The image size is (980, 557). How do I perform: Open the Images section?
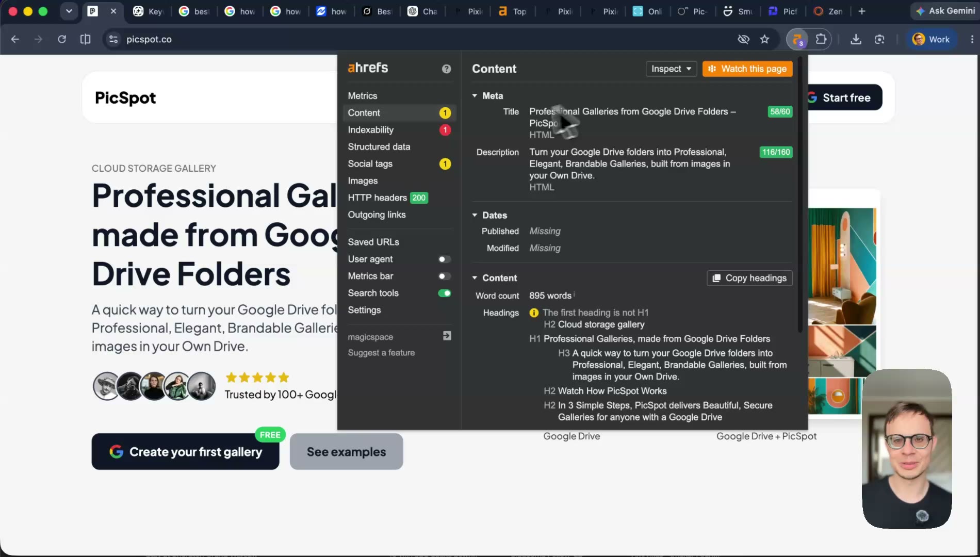click(x=363, y=181)
